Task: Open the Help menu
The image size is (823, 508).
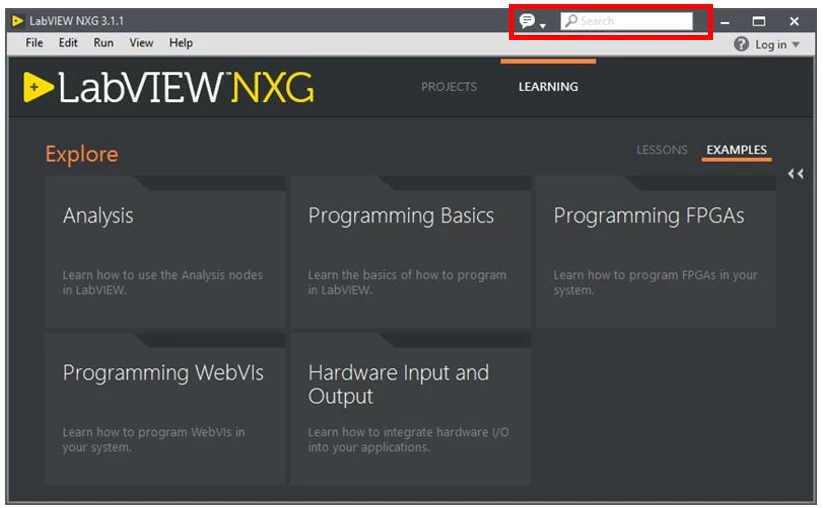Action: tap(181, 43)
